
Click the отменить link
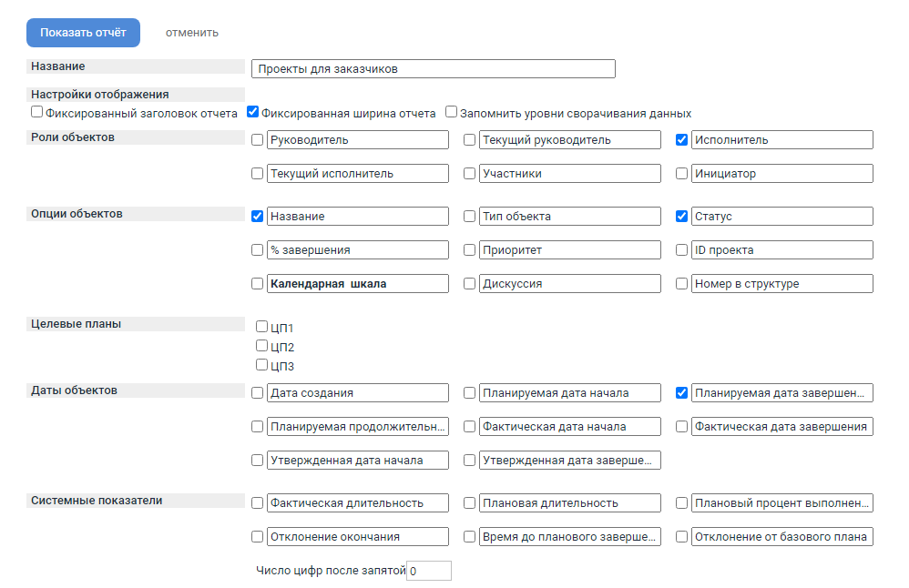(191, 33)
